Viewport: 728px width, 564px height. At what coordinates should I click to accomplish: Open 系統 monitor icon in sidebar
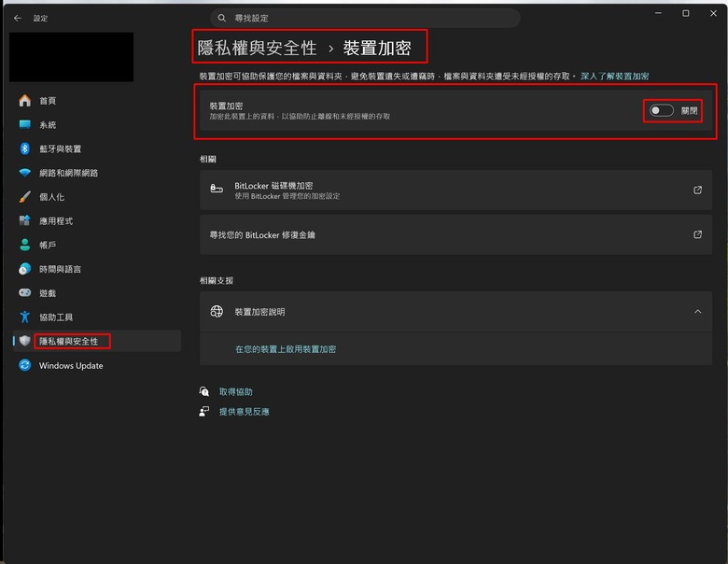click(x=25, y=124)
